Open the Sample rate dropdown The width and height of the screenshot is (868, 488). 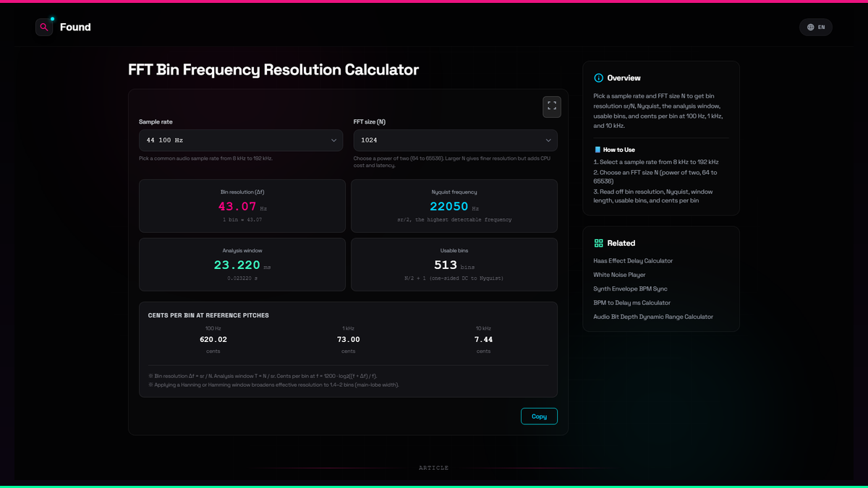[241, 140]
